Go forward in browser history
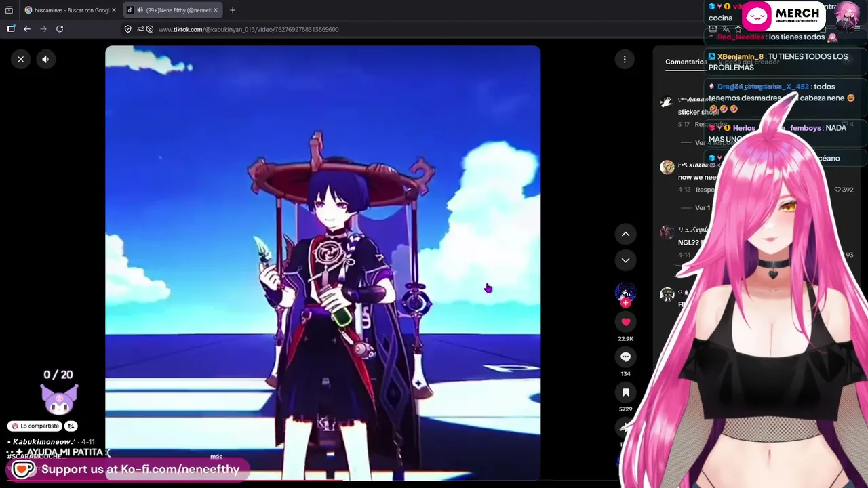Screen dimensions: 868x488 (43, 29)
